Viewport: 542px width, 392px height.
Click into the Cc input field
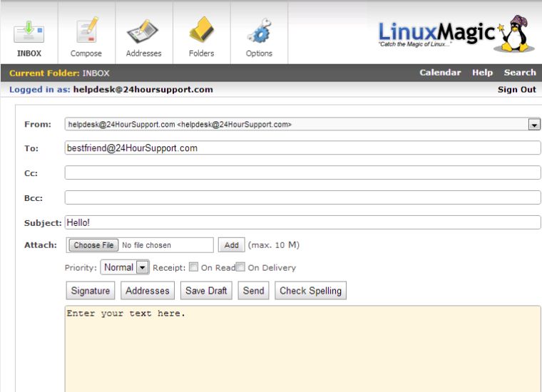(302, 173)
